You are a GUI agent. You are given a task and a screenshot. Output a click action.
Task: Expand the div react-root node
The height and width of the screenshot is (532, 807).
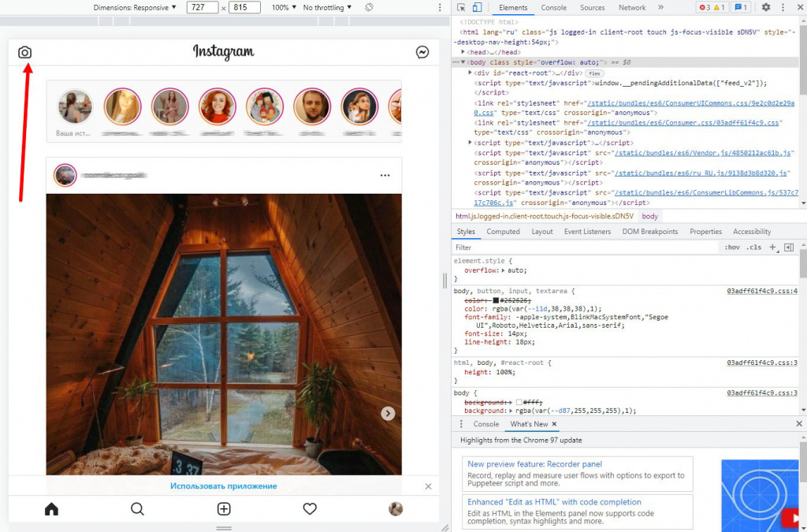[x=470, y=73]
